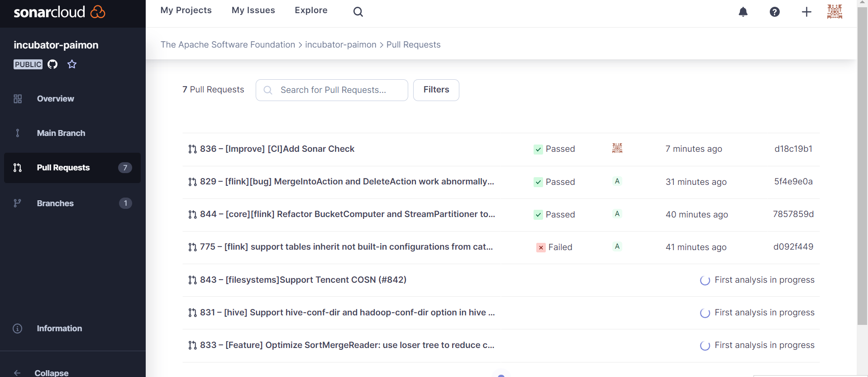
Task: Click the green Passed check icon for PR 836
Action: coord(538,149)
